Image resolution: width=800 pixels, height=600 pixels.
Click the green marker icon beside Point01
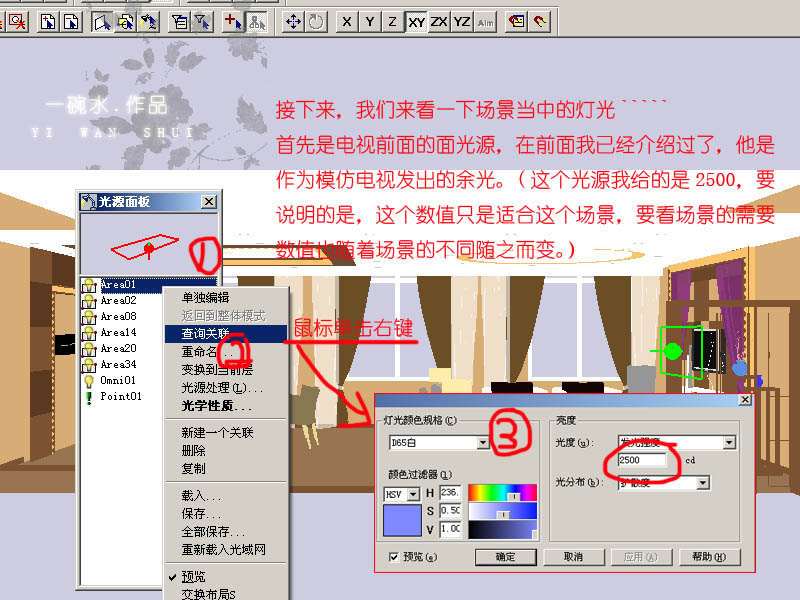[89, 397]
